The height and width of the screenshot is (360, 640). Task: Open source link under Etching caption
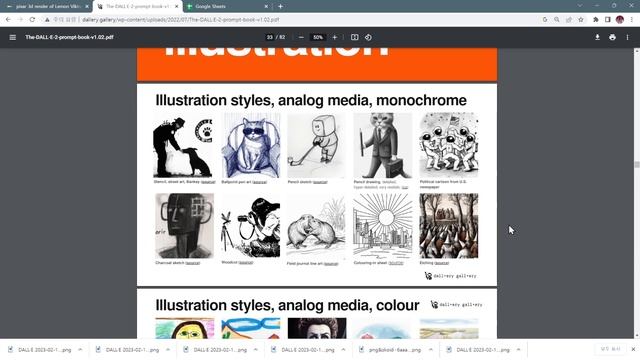point(442,263)
